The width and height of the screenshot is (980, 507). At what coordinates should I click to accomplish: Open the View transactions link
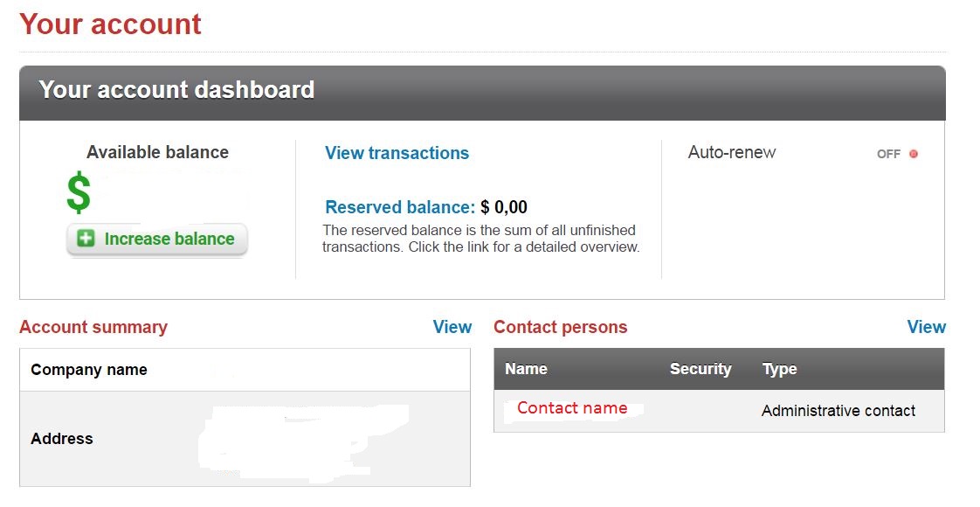pos(397,153)
